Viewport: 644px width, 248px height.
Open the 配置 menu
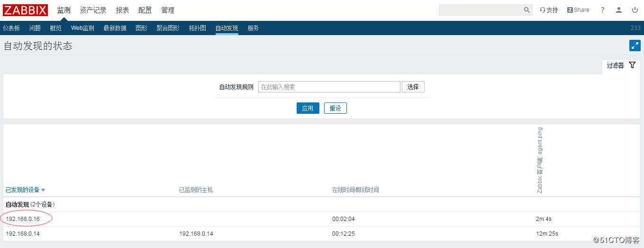tap(145, 10)
